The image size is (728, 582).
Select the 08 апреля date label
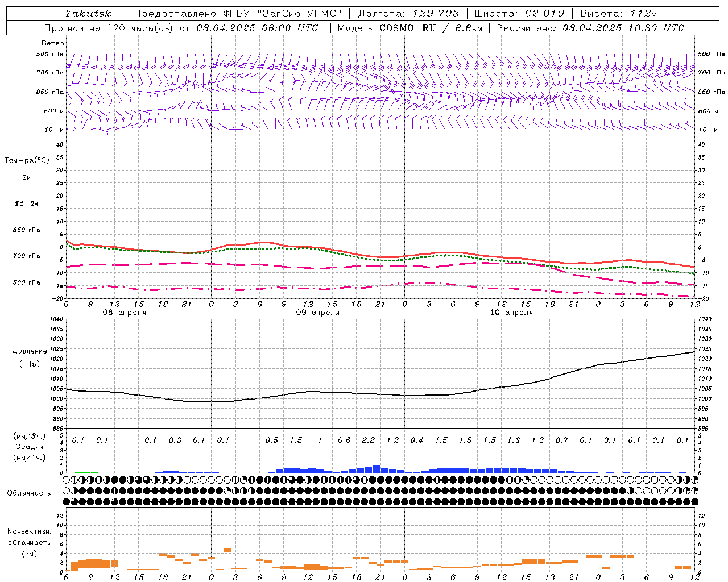(124, 313)
